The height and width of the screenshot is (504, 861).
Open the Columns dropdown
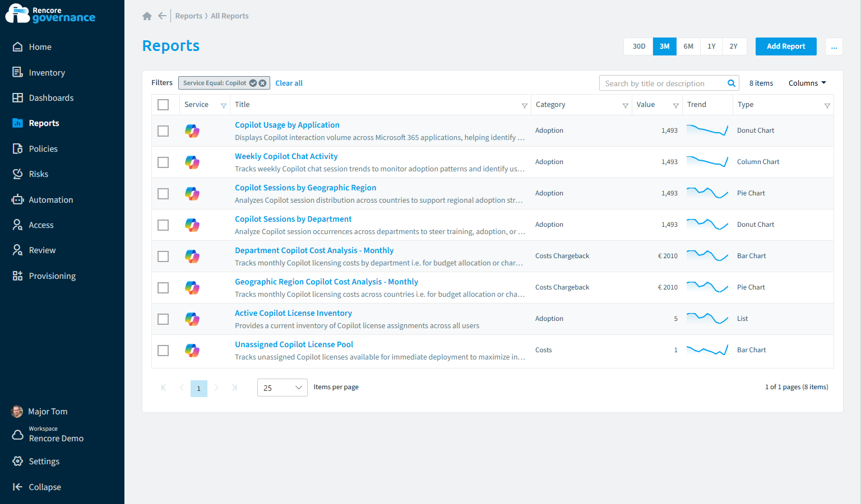(x=807, y=83)
